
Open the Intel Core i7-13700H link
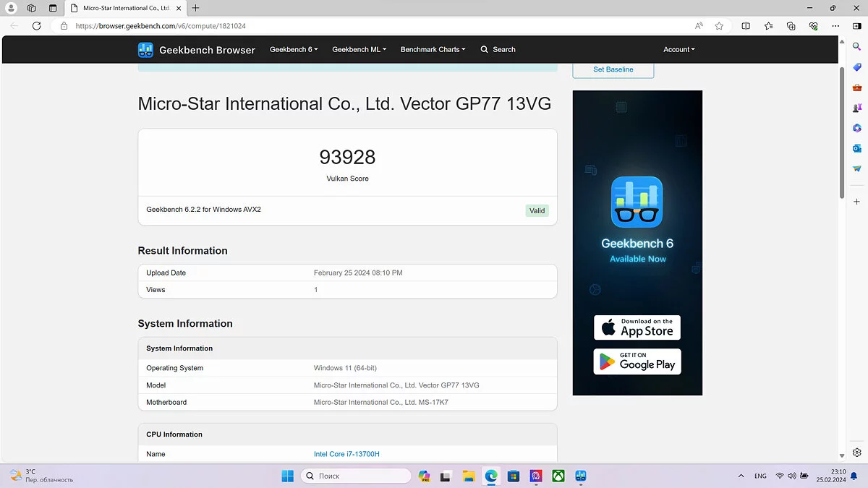(x=346, y=454)
